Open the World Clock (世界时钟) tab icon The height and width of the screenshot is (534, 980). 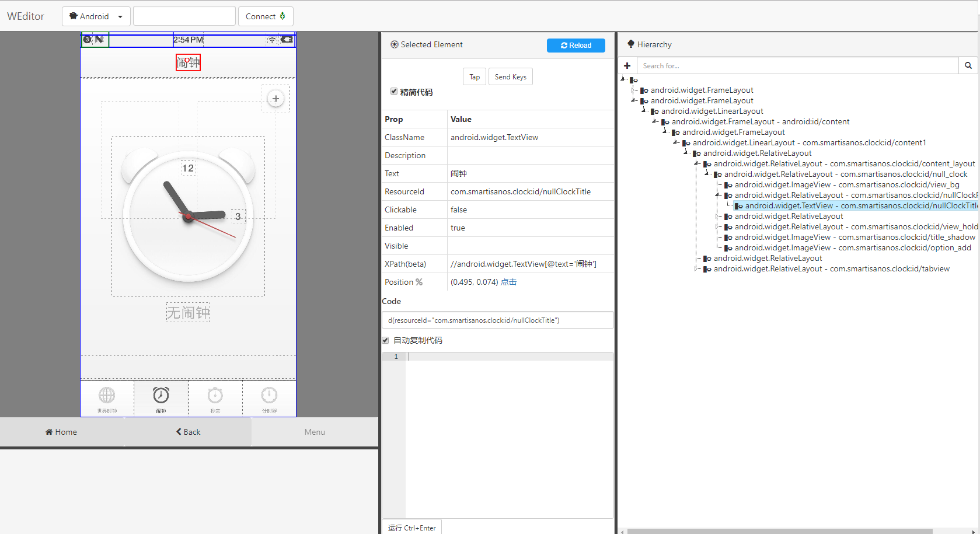pos(107,396)
